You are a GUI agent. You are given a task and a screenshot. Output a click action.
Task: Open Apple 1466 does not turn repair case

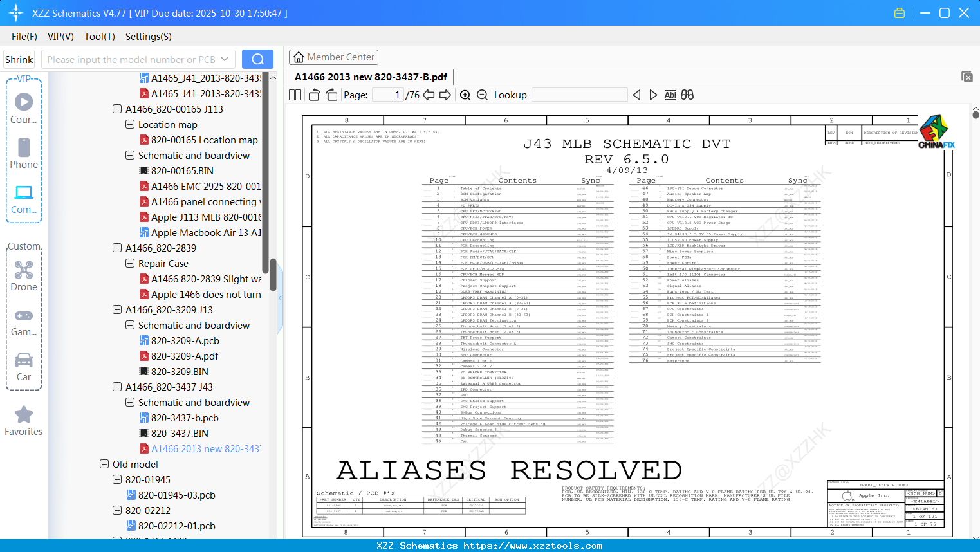(x=200, y=295)
